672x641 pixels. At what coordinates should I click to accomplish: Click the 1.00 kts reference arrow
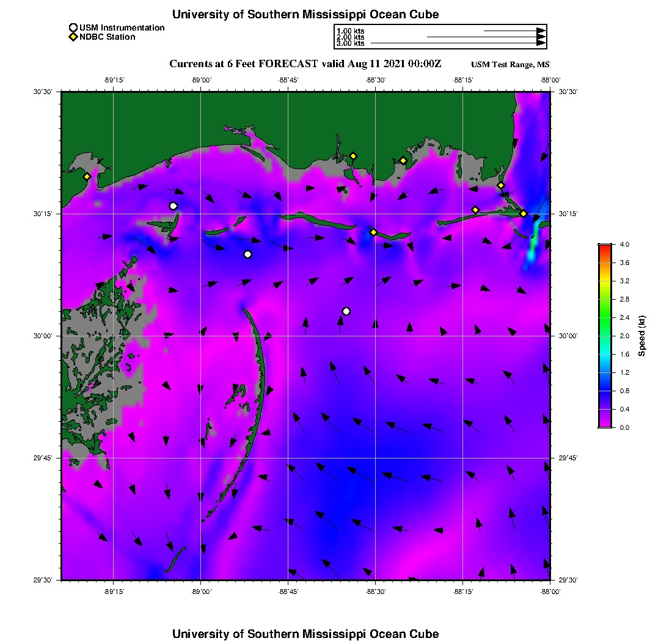(513, 31)
